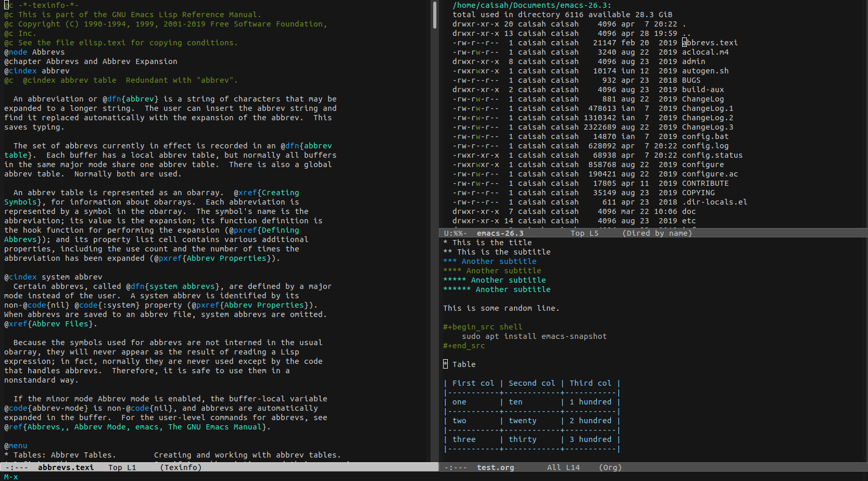
Task: Click the emacs-26.3 buffer name in mode line
Action: click(x=500, y=233)
